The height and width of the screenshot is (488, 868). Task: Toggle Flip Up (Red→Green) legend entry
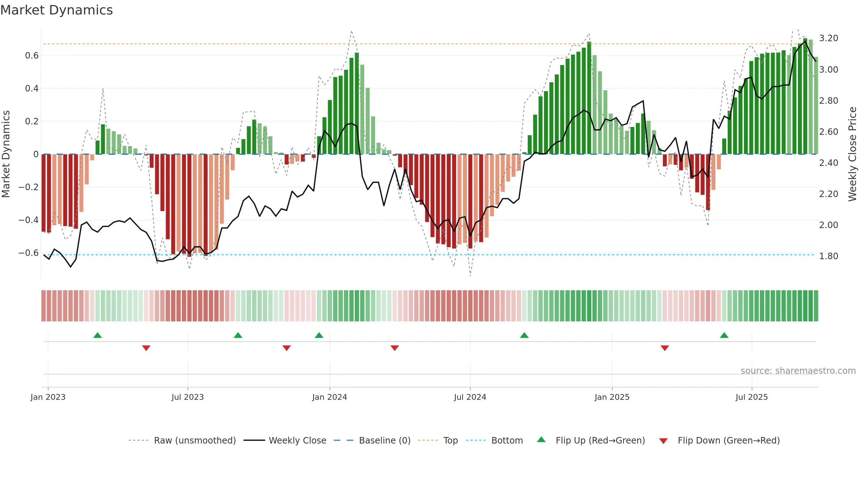pyautogui.click(x=591, y=440)
